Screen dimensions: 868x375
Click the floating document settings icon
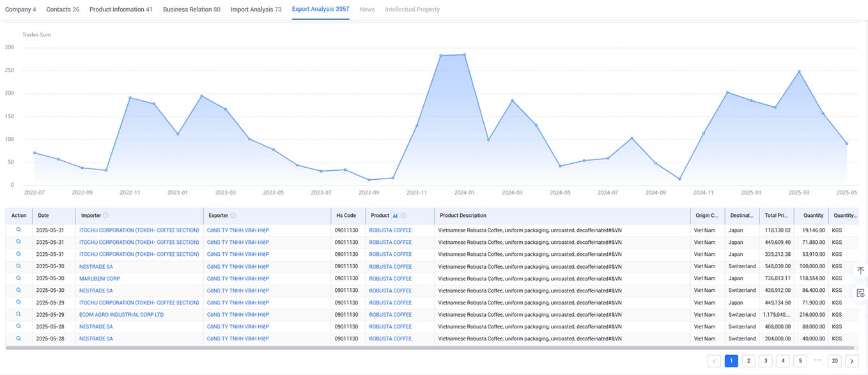pyautogui.click(x=860, y=292)
